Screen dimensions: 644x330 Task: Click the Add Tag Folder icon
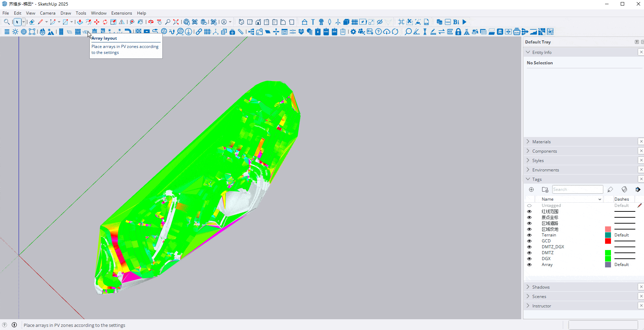click(545, 190)
